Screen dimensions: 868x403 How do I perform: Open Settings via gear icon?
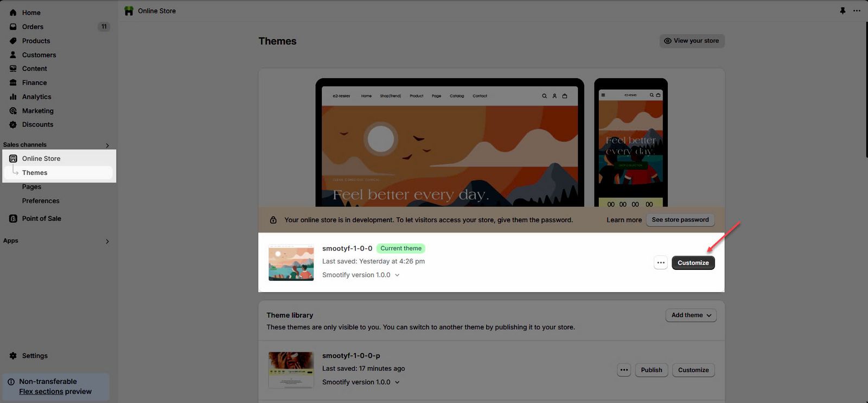[13, 356]
